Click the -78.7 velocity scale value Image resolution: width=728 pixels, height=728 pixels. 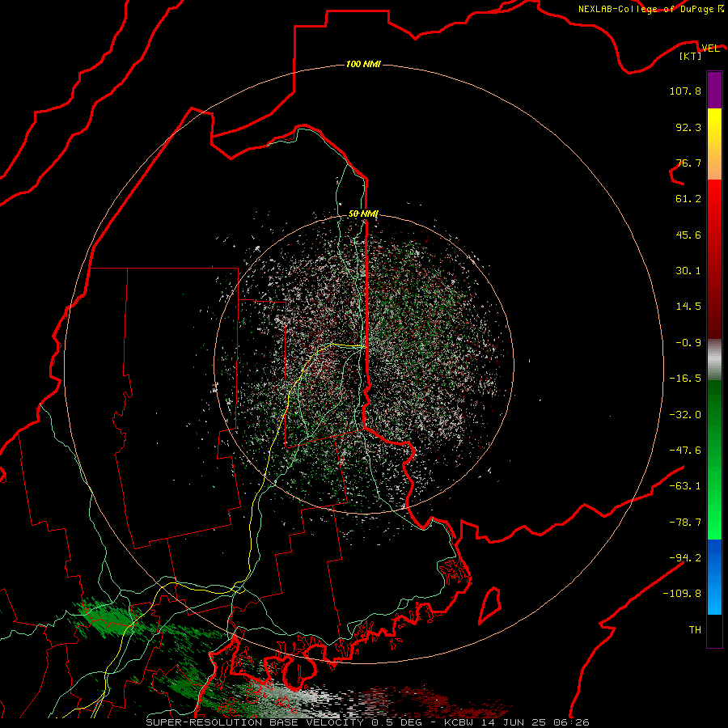[x=685, y=523]
